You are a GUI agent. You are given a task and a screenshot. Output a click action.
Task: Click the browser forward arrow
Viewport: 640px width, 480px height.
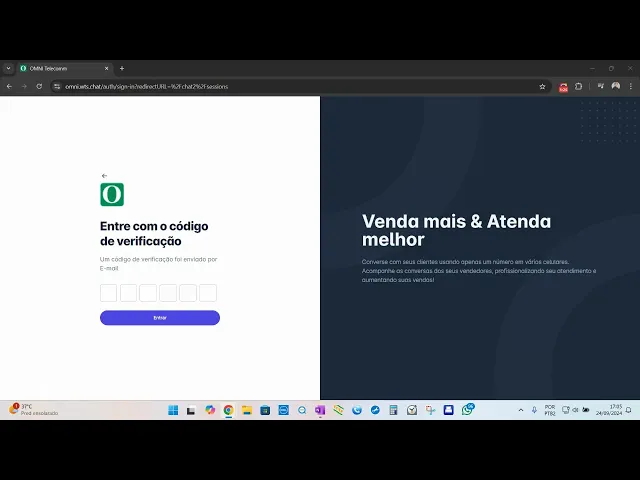24,87
